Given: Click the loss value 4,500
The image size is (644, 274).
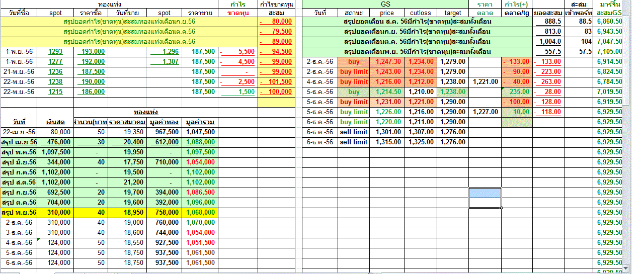Looking at the screenshot, I should (238, 62).
